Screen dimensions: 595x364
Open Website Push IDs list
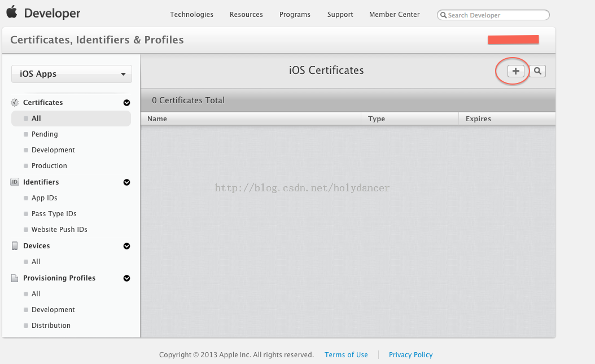[59, 229]
